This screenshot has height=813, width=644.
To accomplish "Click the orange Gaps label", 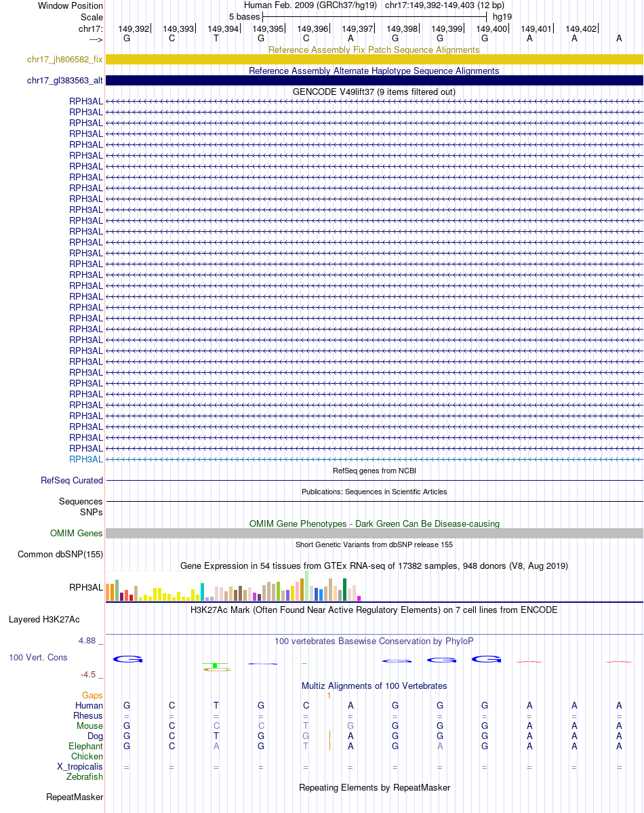I will point(92,695).
